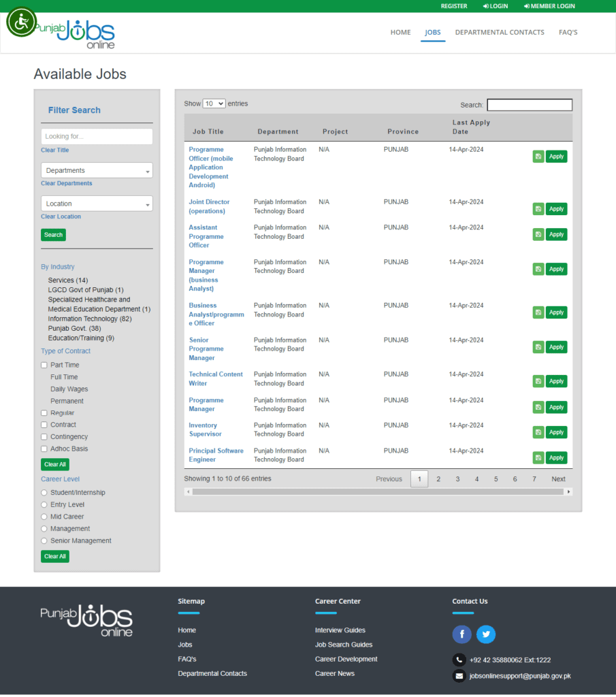Click the green Search filter button

[53, 235]
